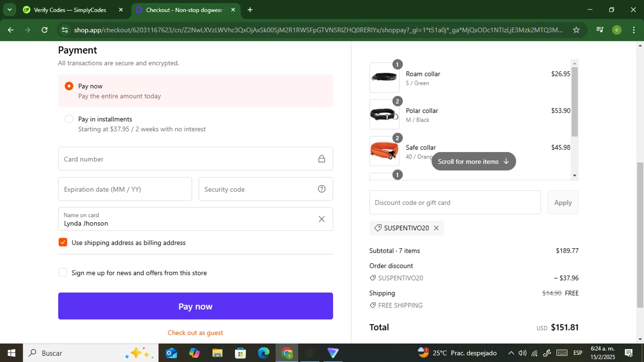Click the security code help question icon
Screen dimensions: 644x362
(322, 189)
